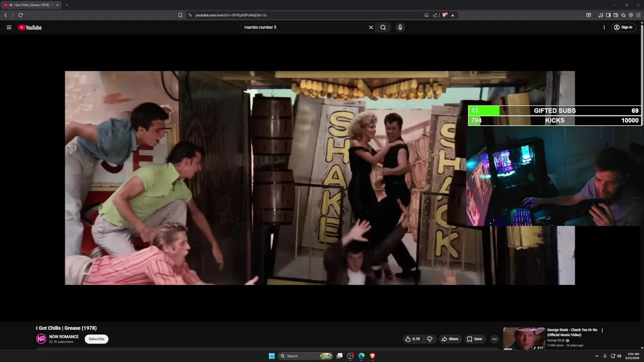Image resolution: width=644 pixels, height=362 pixels.
Task: Open site settings icon in the address bar
Action: click(190, 15)
